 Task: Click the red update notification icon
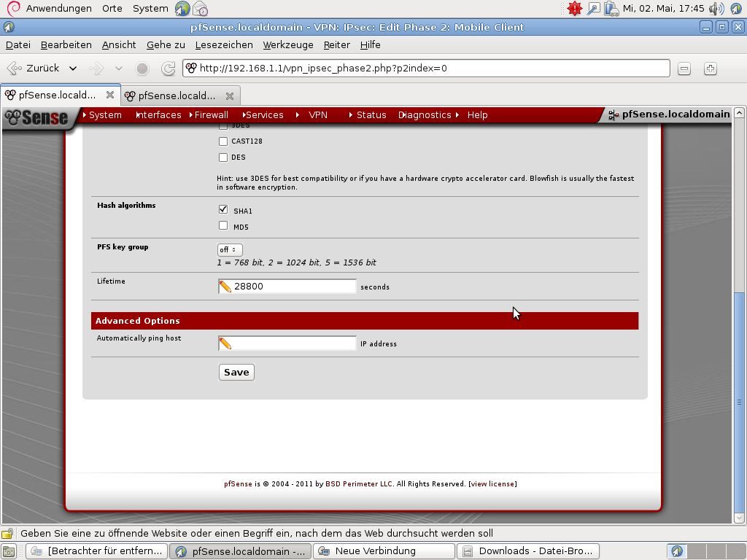575,8
